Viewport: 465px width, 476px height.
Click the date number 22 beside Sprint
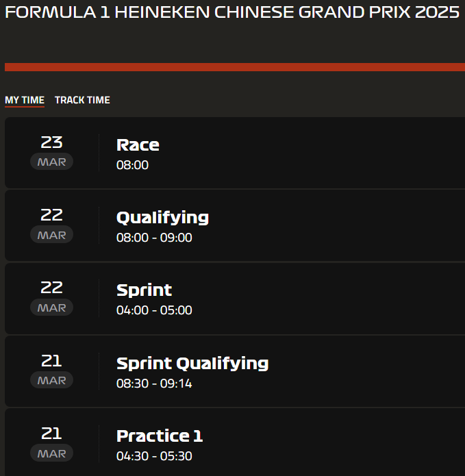(x=51, y=288)
